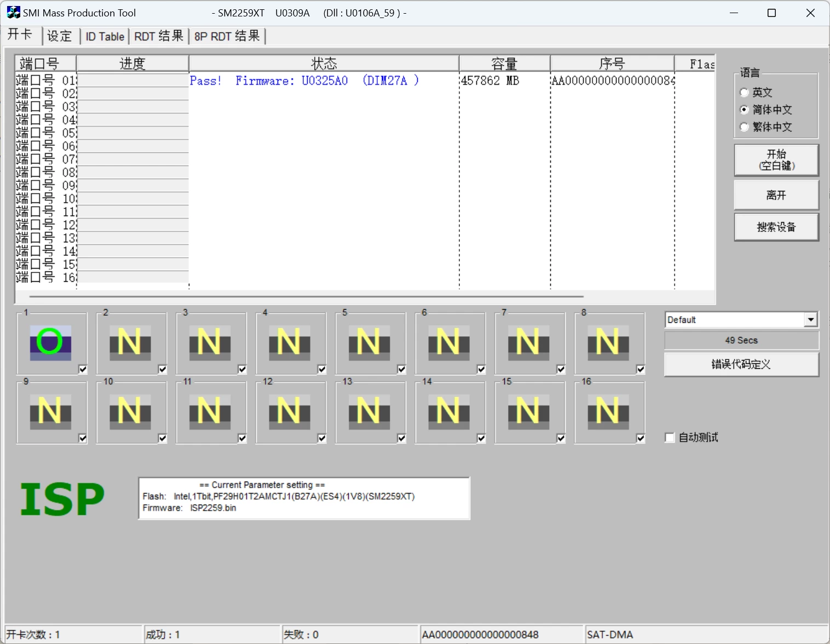Image resolution: width=830 pixels, height=644 pixels.
Task: Click port 11 N status icon
Action: (210, 412)
